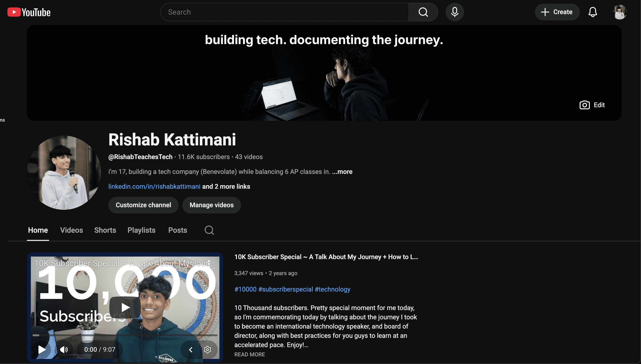Click the YouTube logo home icon
641x364 pixels.
pyautogui.click(x=29, y=12)
